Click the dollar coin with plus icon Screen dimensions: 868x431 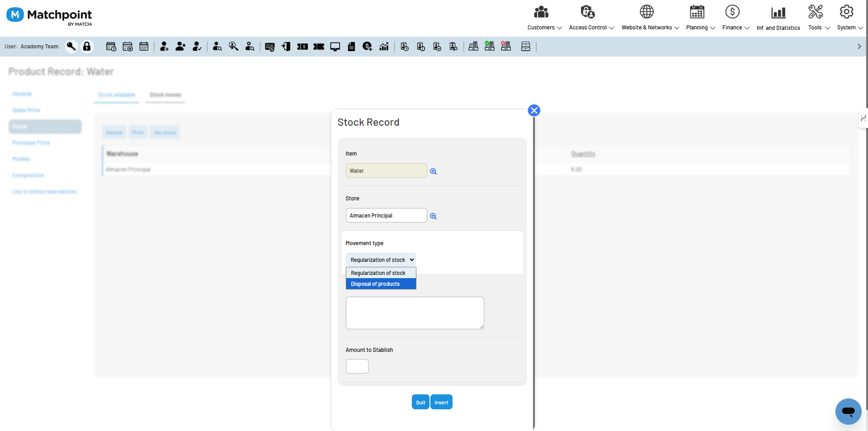coord(368,47)
